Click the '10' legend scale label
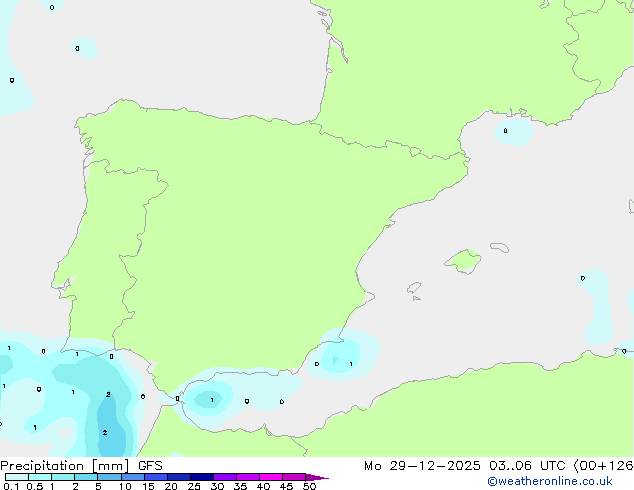 pos(125,486)
